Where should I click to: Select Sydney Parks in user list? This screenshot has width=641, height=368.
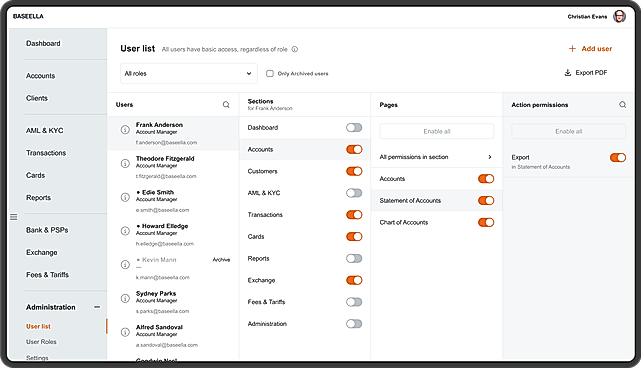(x=173, y=302)
